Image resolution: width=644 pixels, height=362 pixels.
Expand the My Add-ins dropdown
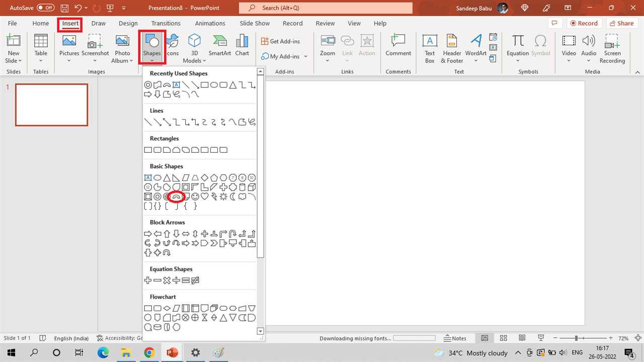[305, 56]
